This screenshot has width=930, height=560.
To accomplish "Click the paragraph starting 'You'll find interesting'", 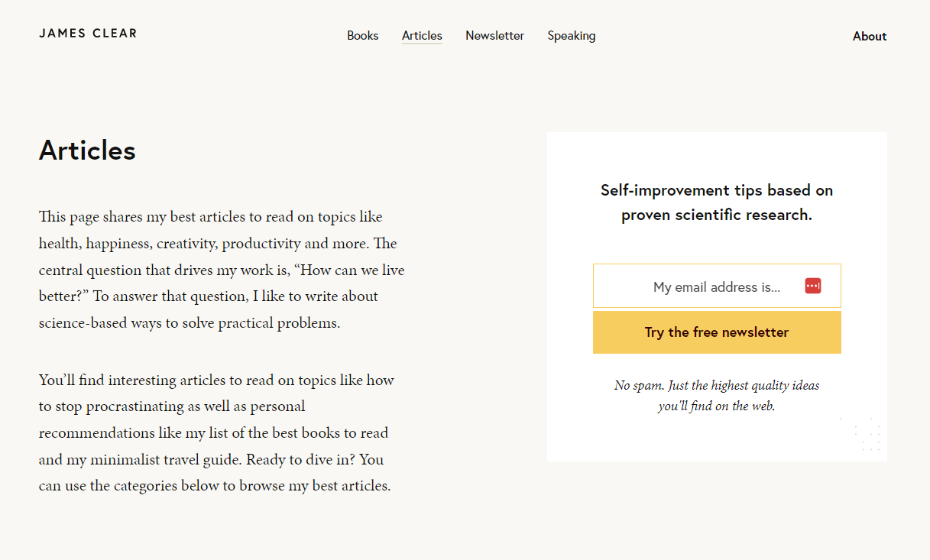I will (216, 432).
